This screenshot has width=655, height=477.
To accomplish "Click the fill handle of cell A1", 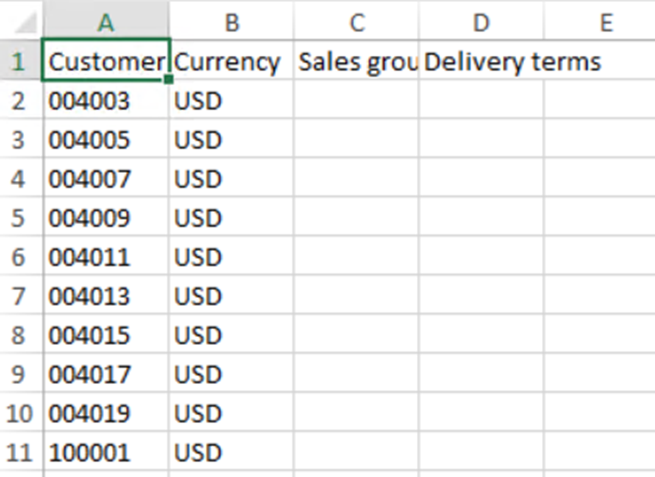I will pos(170,79).
